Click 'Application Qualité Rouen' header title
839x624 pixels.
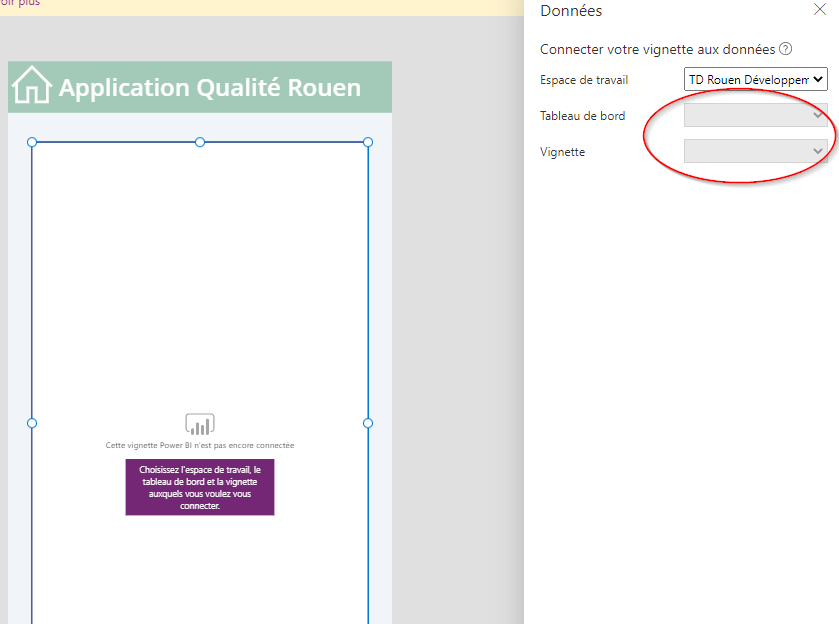(x=210, y=87)
